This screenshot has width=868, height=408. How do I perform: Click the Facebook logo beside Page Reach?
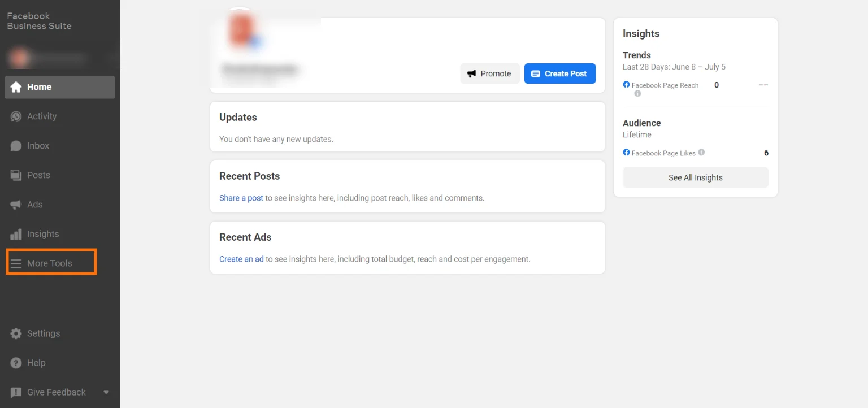coord(626,85)
